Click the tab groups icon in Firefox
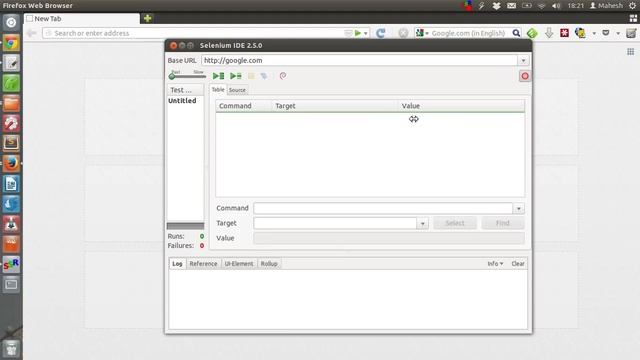This screenshot has height=360, width=640. coord(633,18)
